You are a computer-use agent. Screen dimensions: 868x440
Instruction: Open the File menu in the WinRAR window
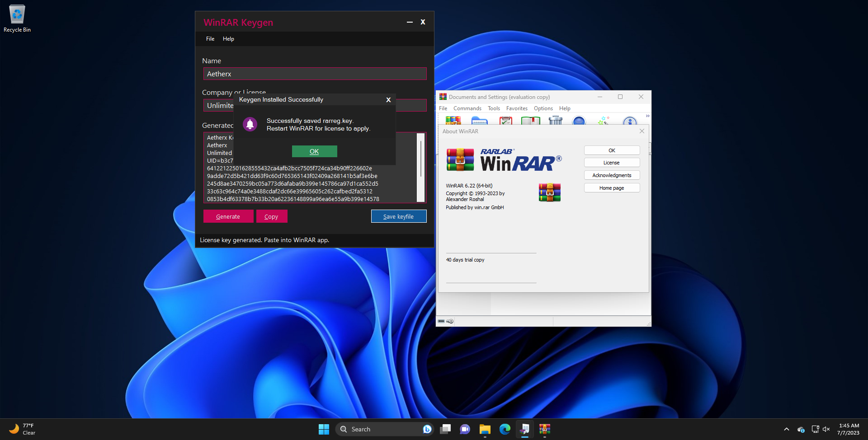coord(443,108)
